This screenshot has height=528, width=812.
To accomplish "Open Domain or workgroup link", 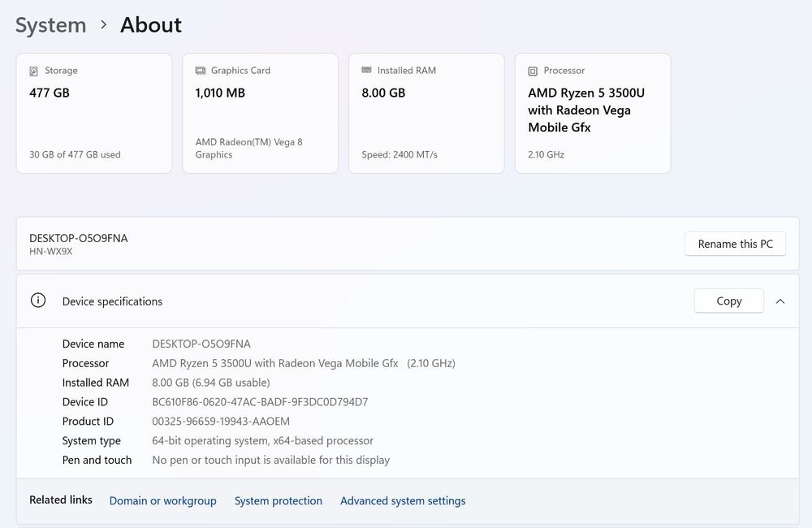I will tap(162, 500).
